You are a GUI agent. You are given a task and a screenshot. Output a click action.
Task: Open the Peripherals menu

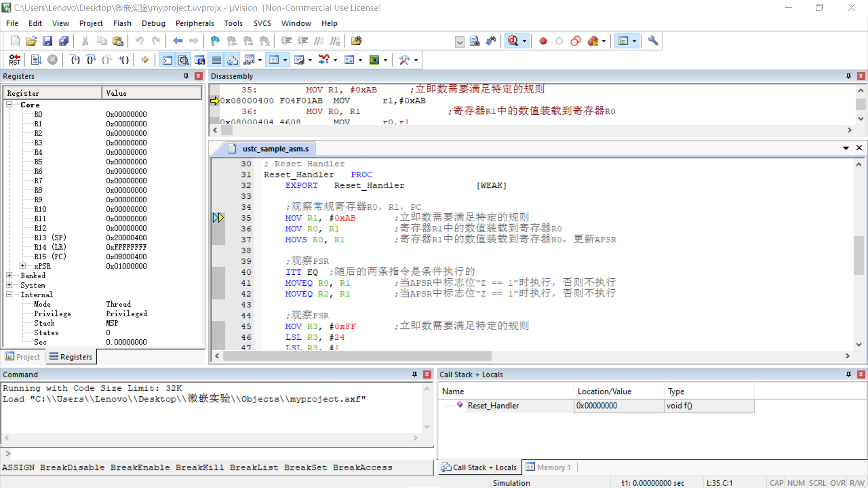pyautogui.click(x=194, y=23)
